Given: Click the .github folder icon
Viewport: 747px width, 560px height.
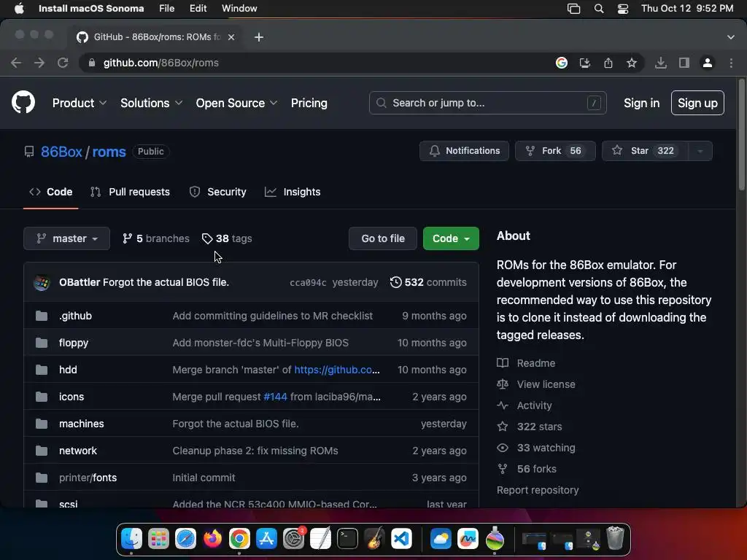Looking at the screenshot, I should coord(42,316).
